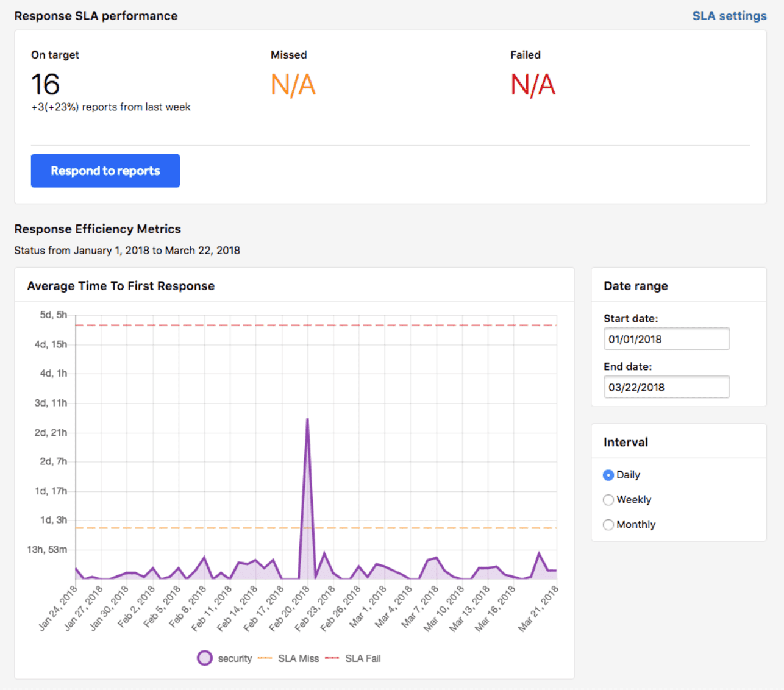The width and height of the screenshot is (784, 690).
Task: Click the Average Time To First Response heading
Action: pos(121,286)
